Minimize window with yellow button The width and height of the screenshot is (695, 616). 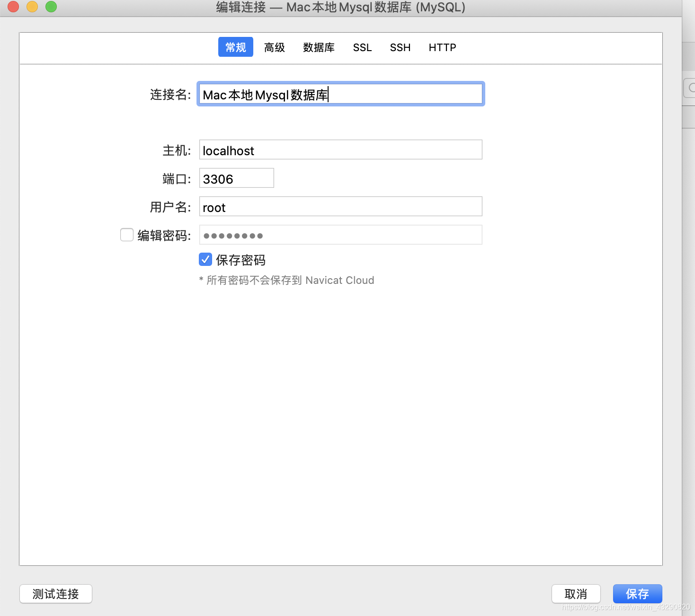click(x=32, y=7)
